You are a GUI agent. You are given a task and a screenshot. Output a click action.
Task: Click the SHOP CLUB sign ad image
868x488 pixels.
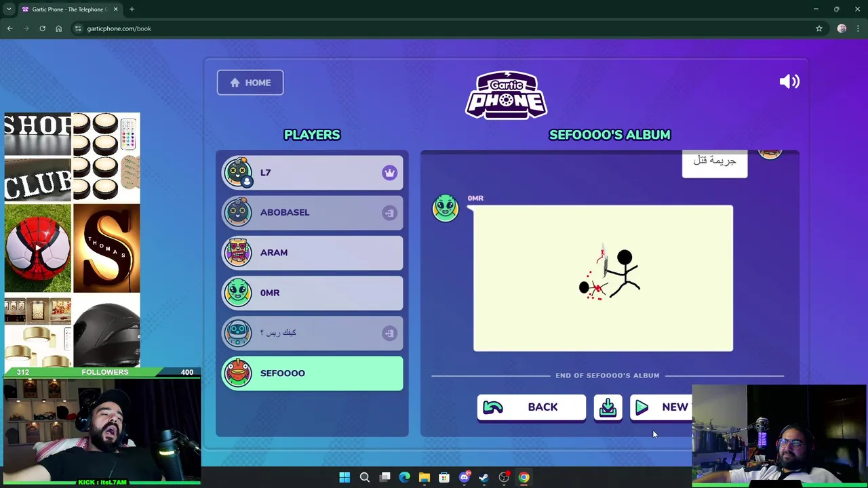coord(37,158)
